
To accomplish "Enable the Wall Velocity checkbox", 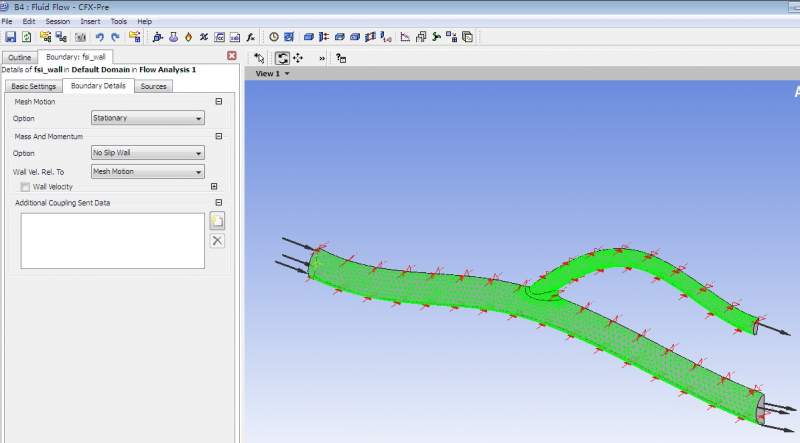I will 25,186.
